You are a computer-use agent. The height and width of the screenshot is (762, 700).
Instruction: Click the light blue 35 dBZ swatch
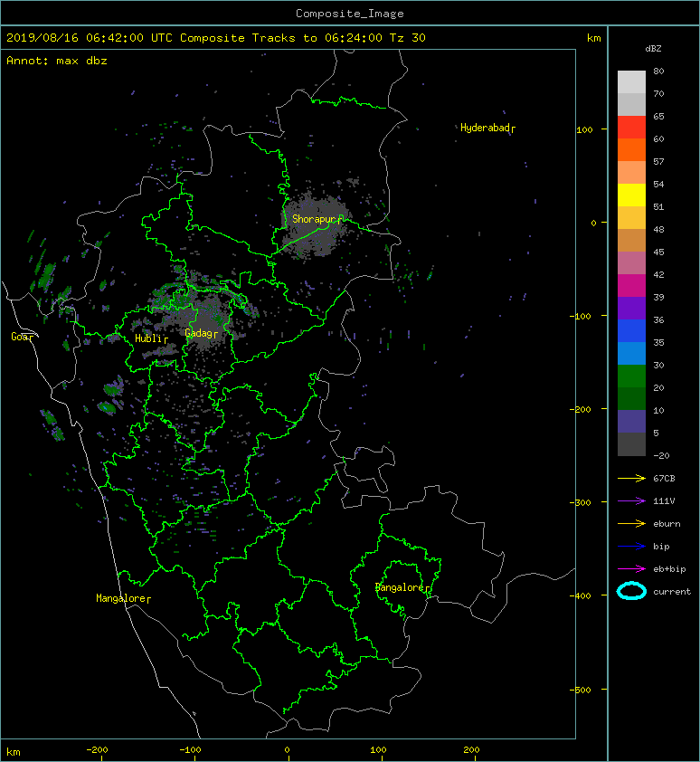[x=631, y=353]
